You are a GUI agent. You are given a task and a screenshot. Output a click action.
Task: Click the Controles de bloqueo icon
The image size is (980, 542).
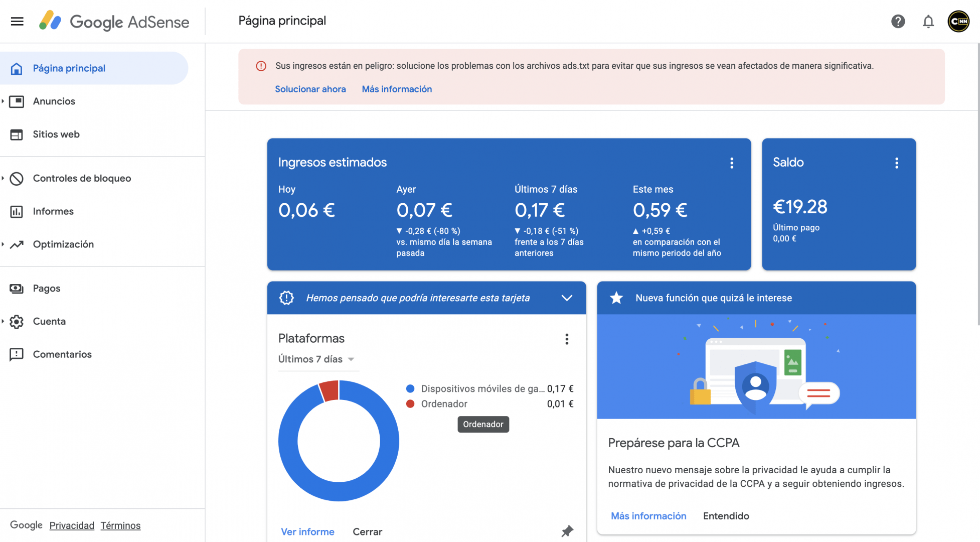17,178
